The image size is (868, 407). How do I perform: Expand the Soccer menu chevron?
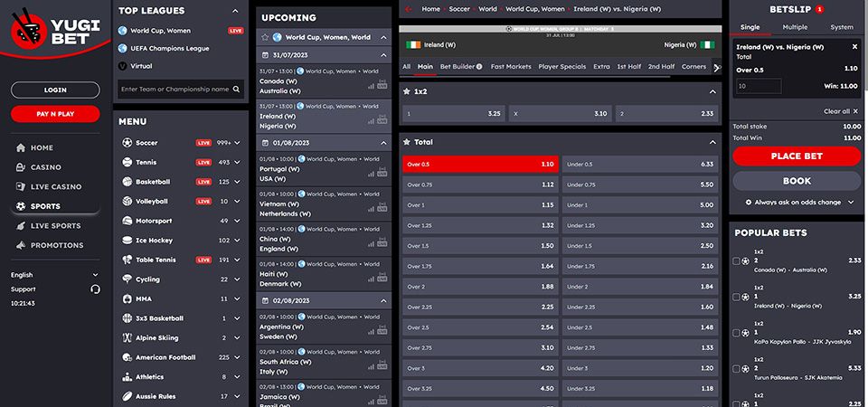pos(238,143)
